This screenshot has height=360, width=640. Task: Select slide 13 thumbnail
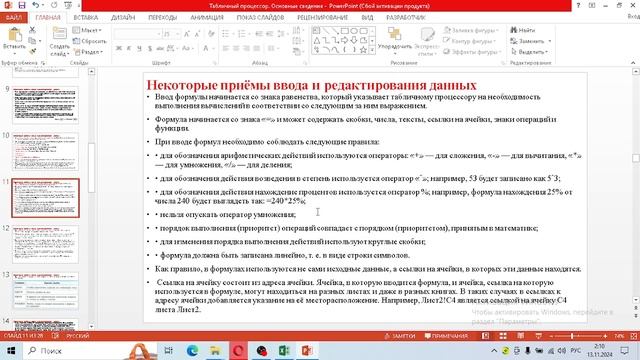tap(45, 291)
